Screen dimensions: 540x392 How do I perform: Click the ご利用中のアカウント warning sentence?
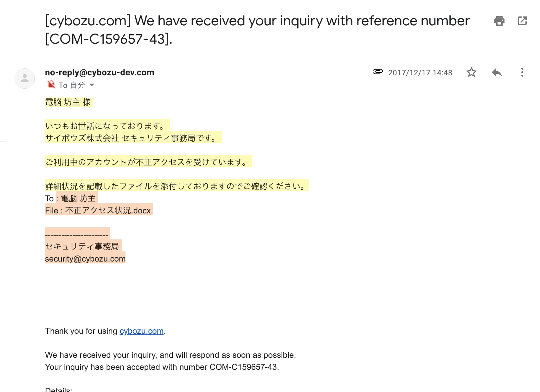146,162
